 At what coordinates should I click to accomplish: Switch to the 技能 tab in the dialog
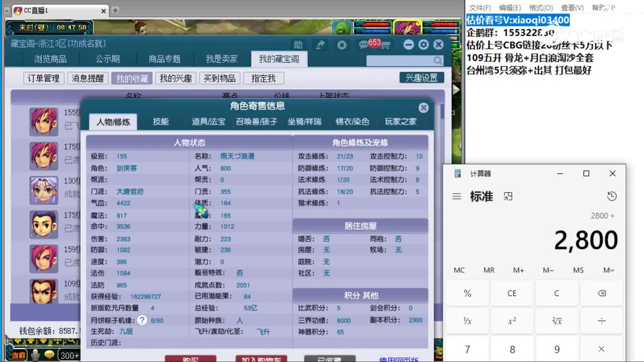tap(161, 122)
